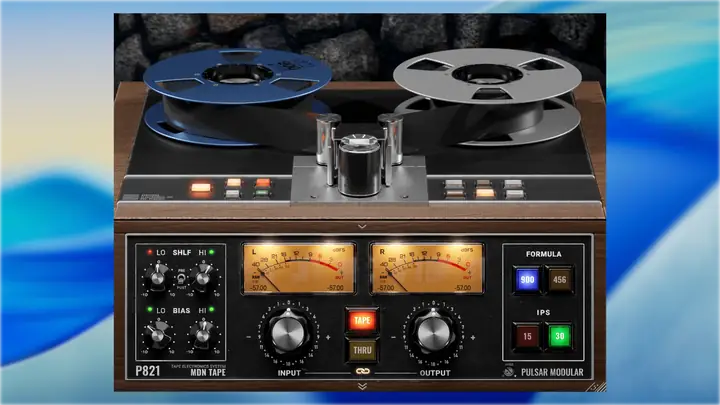Click the large OUTPUT gain knob
The width and height of the screenshot is (720, 405).
[433, 333]
